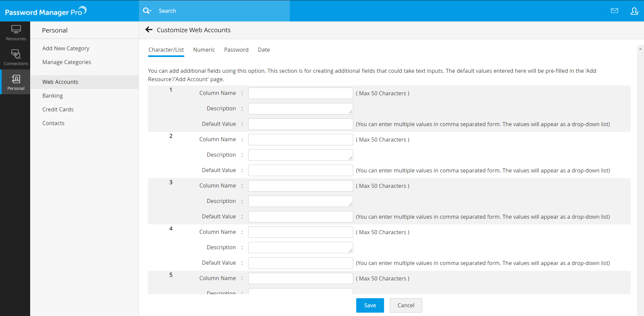Open the Connections sidebar icon
The height and width of the screenshot is (316, 644).
16,57
